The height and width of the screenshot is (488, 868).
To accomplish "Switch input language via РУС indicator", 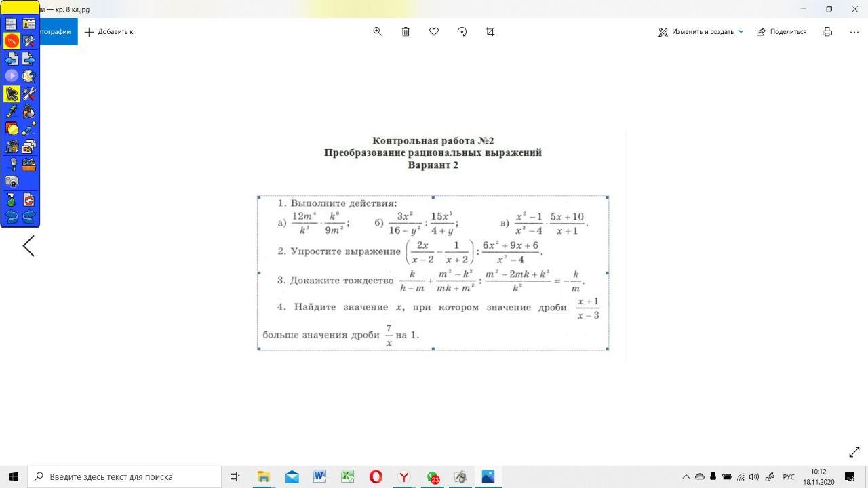I will tap(789, 476).
